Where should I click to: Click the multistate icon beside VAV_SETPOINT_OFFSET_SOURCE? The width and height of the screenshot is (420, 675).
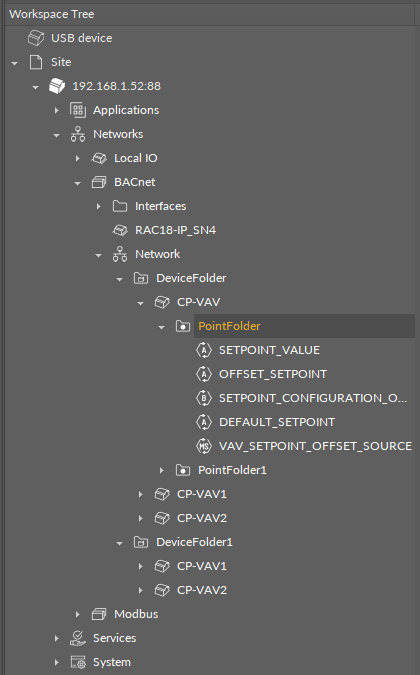[x=204, y=446]
